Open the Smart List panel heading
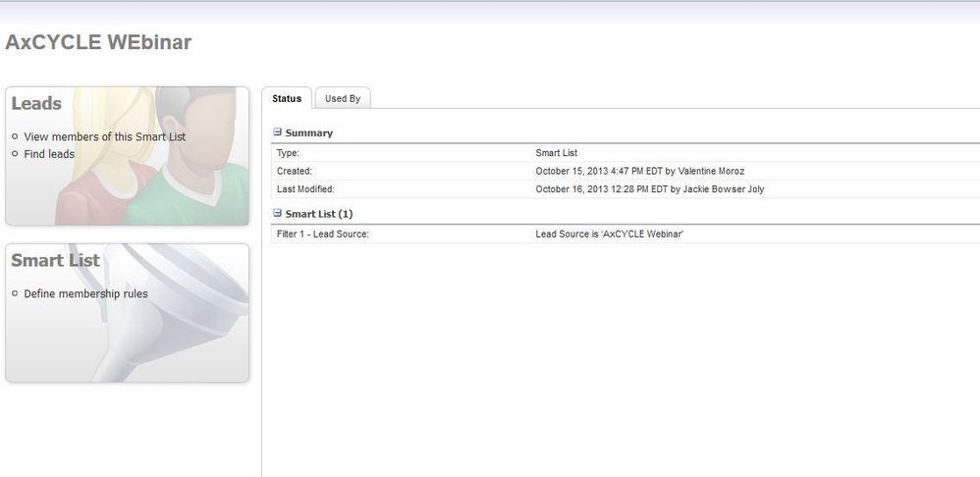 [55, 260]
